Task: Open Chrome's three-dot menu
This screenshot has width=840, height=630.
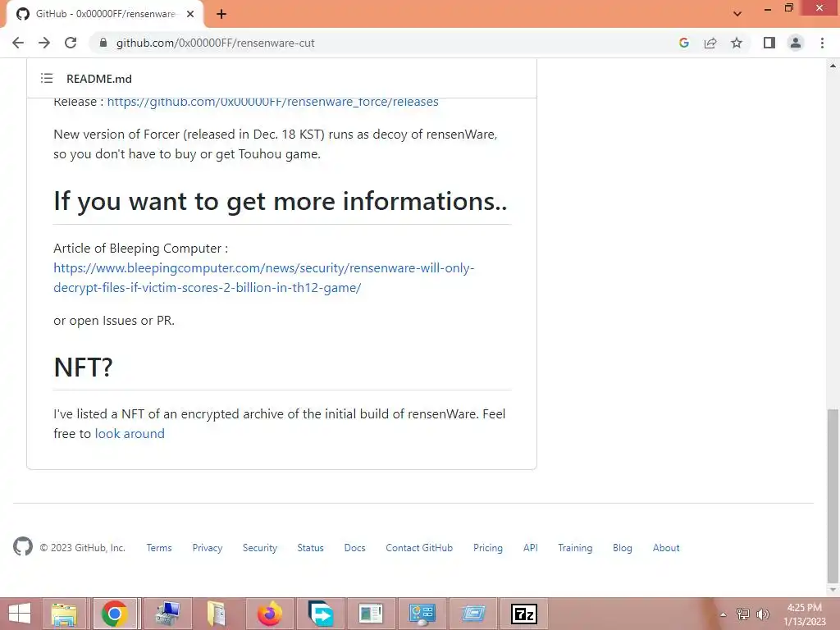Action: tap(822, 43)
